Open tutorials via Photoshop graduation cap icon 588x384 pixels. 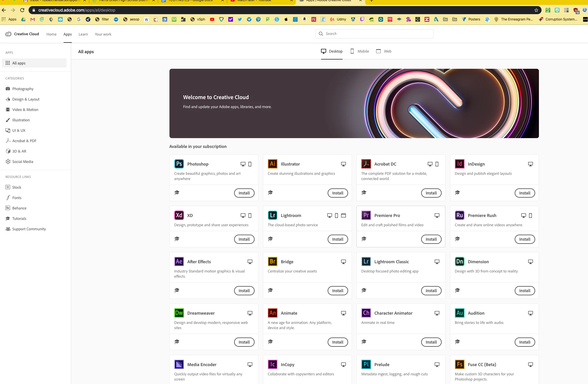(x=177, y=193)
